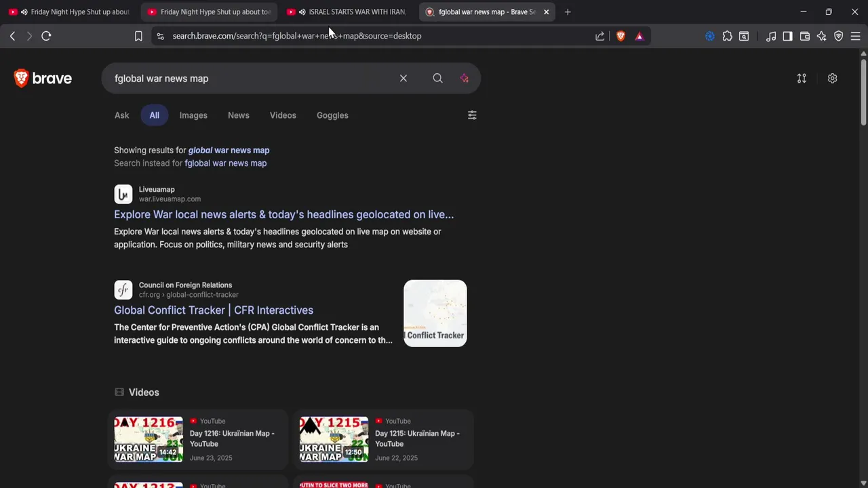This screenshot has height=488, width=868.
Task: Mute the first Friday Night Hype tab audio
Action: point(24,12)
